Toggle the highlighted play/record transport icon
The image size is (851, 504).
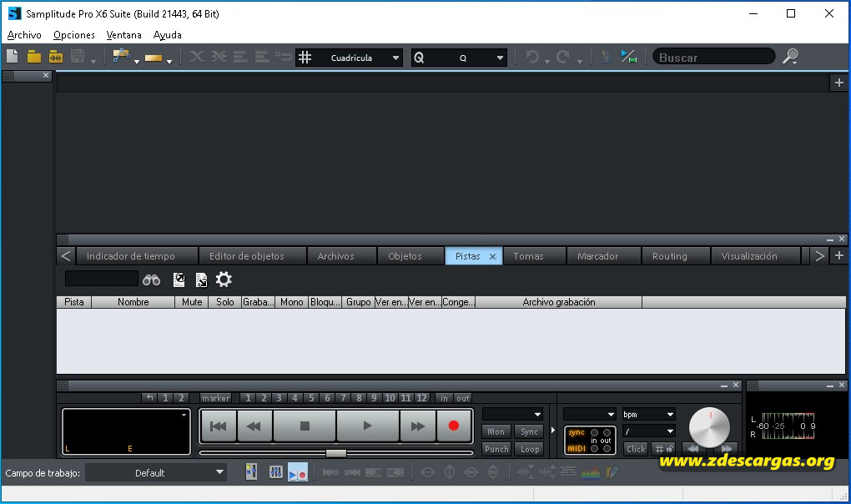coord(297,472)
